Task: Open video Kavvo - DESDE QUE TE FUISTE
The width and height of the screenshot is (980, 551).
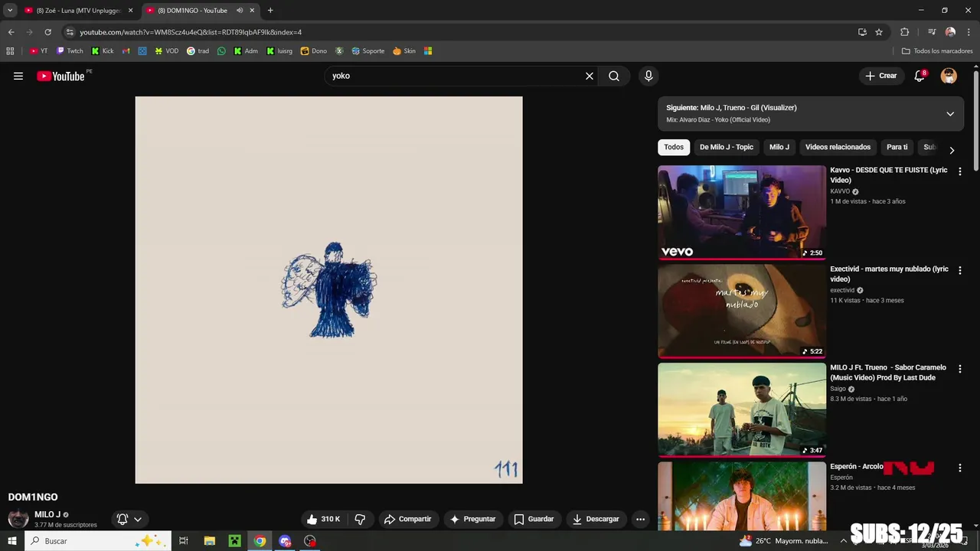Action: [x=889, y=174]
